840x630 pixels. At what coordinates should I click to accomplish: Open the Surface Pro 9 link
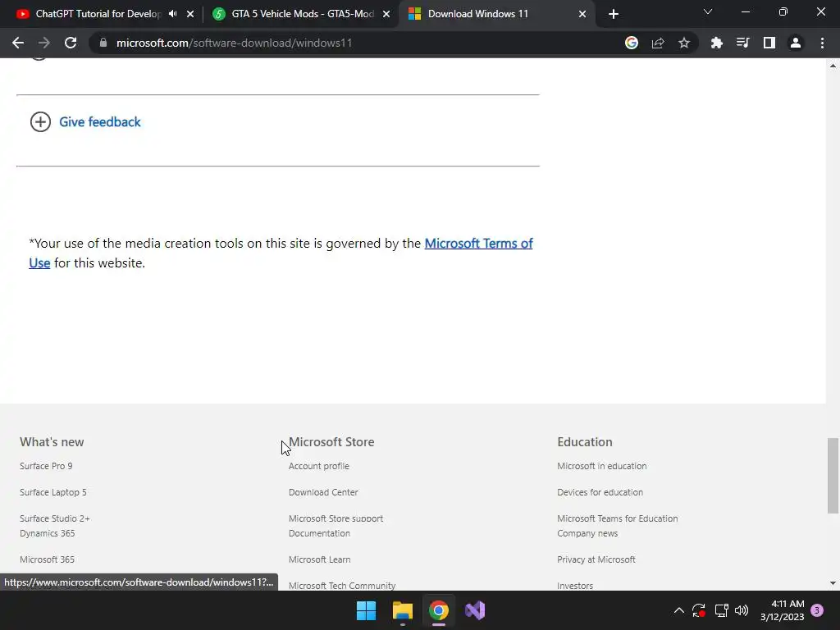pyautogui.click(x=46, y=466)
